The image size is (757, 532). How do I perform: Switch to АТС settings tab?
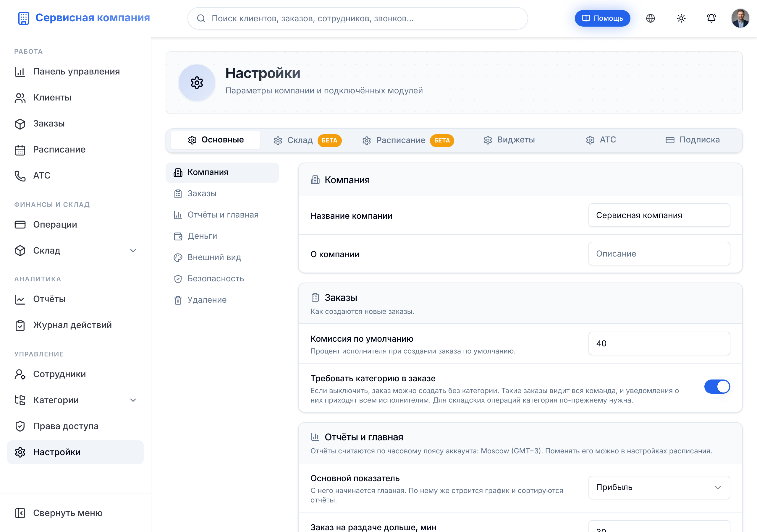point(601,140)
